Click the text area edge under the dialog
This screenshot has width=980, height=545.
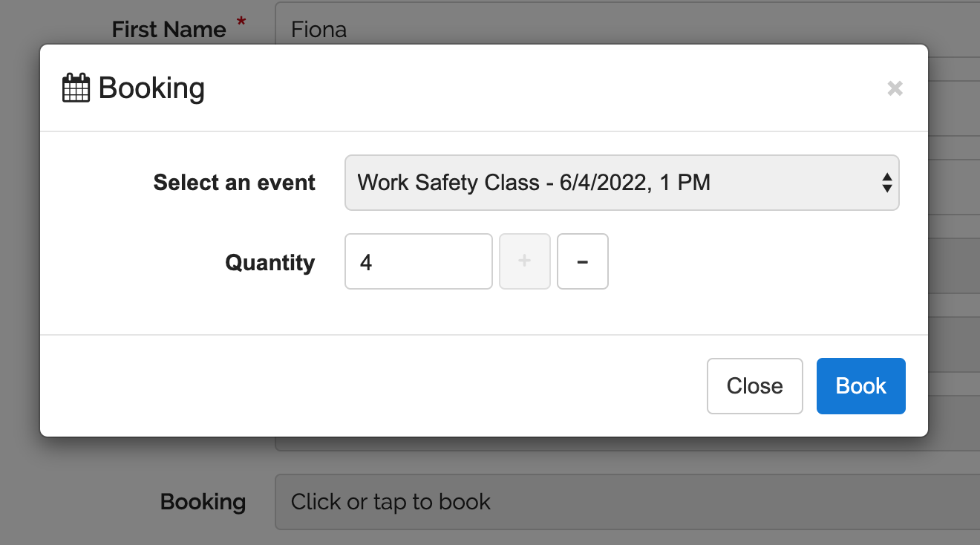[x=627, y=444]
